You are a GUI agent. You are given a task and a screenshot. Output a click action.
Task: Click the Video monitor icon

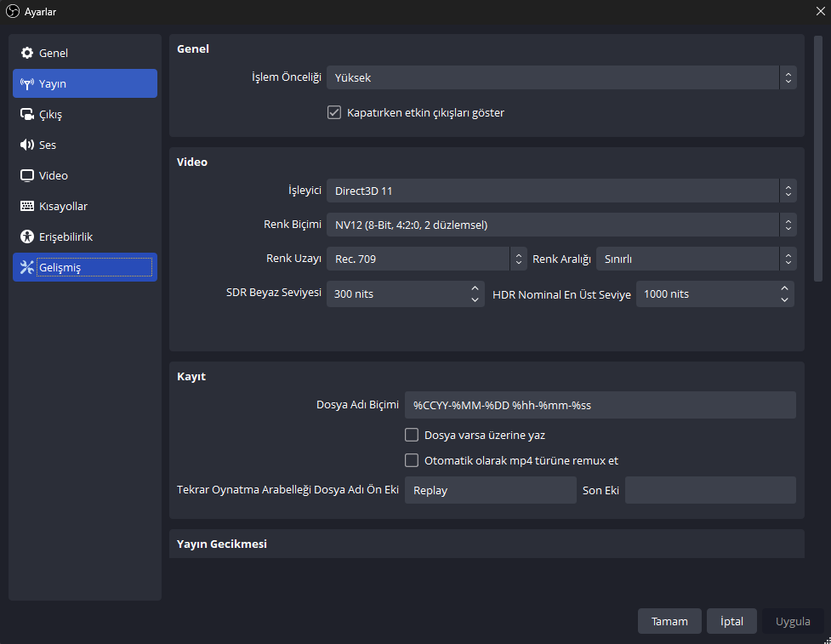27,176
